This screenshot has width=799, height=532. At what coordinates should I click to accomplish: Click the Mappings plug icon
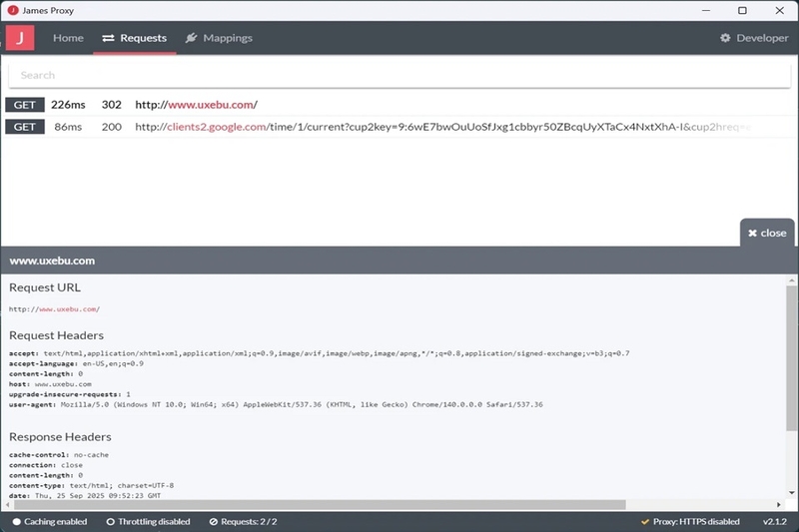pos(191,38)
